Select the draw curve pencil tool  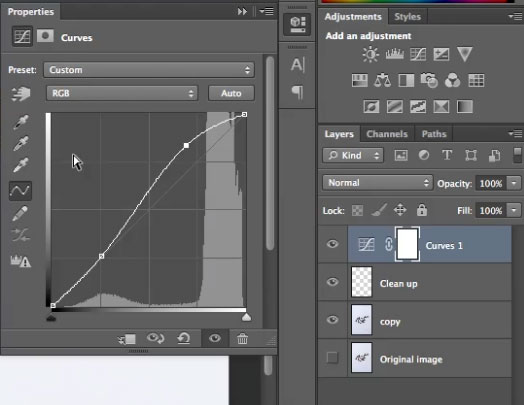pyautogui.click(x=20, y=214)
